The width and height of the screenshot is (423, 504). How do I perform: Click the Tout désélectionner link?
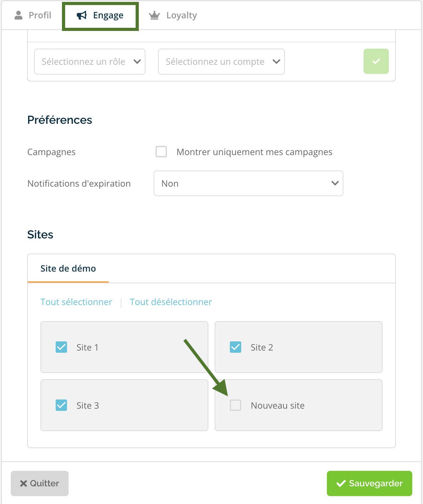click(x=171, y=302)
